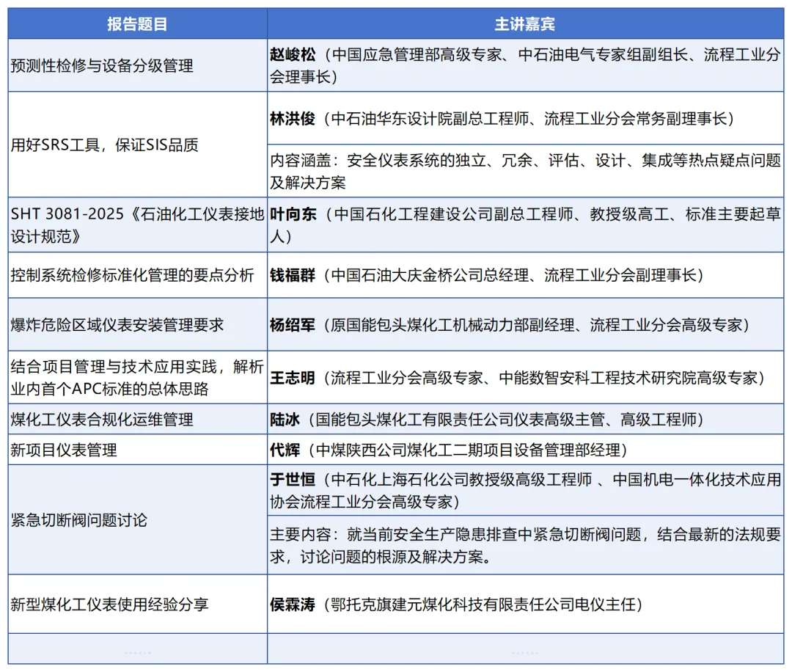Screen dimensions: 792x672
Task: Click the speaker name 杨绍军
Action: pyautogui.click(x=293, y=325)
